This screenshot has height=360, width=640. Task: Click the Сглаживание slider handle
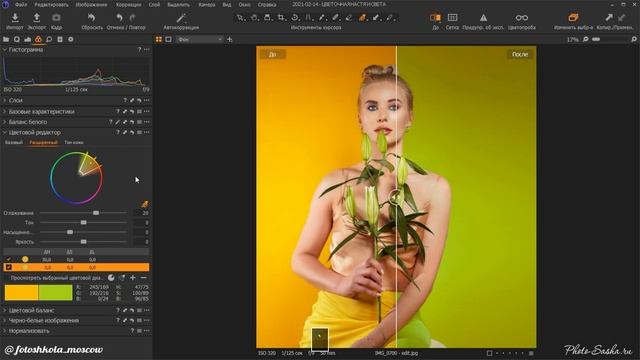pyautogui.click(x=96, y=213)
